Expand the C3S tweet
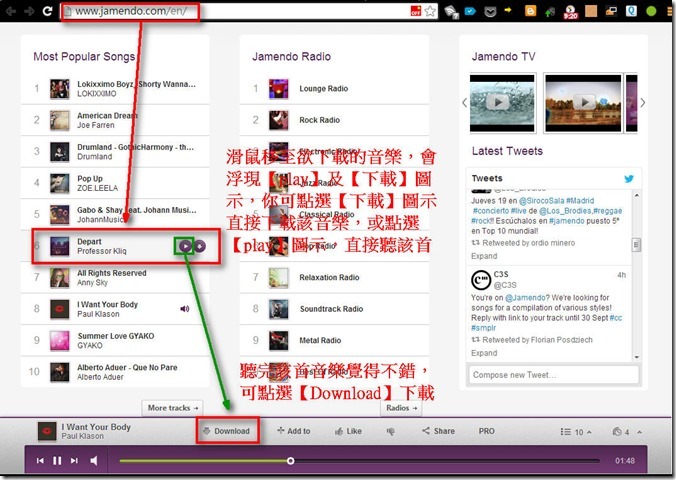 coord(484,353)
